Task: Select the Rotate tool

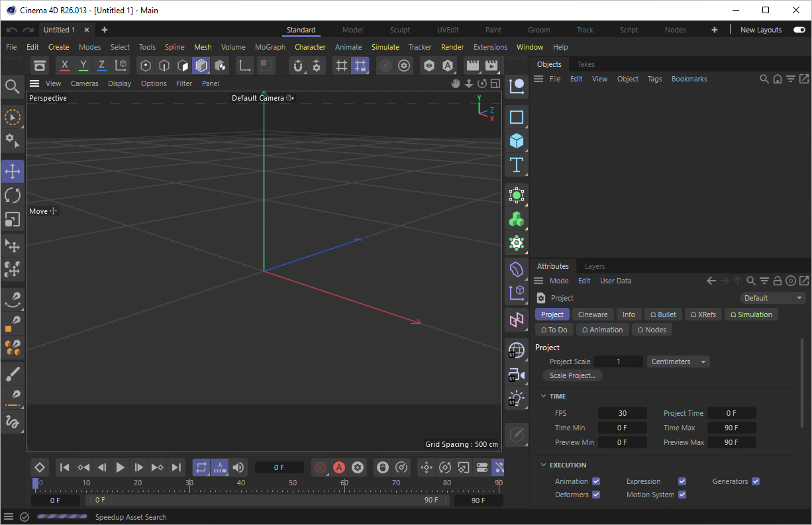Action: tap(13, 195)
